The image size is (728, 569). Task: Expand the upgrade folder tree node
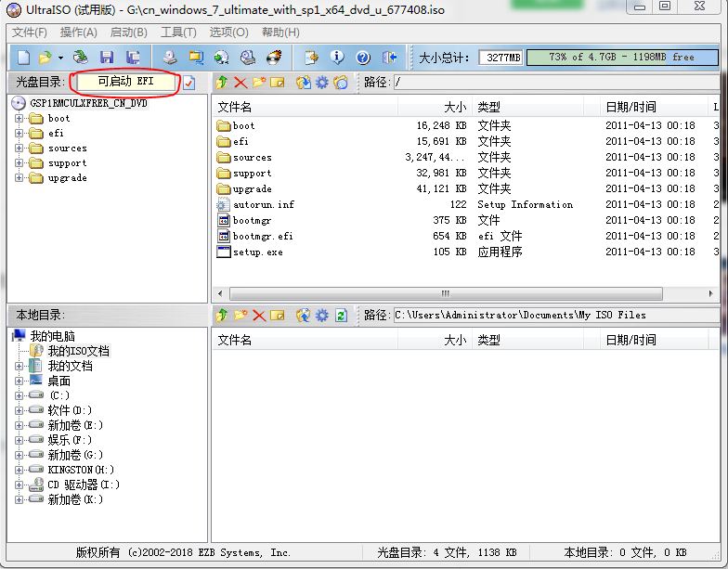click(x=19, y=178)
